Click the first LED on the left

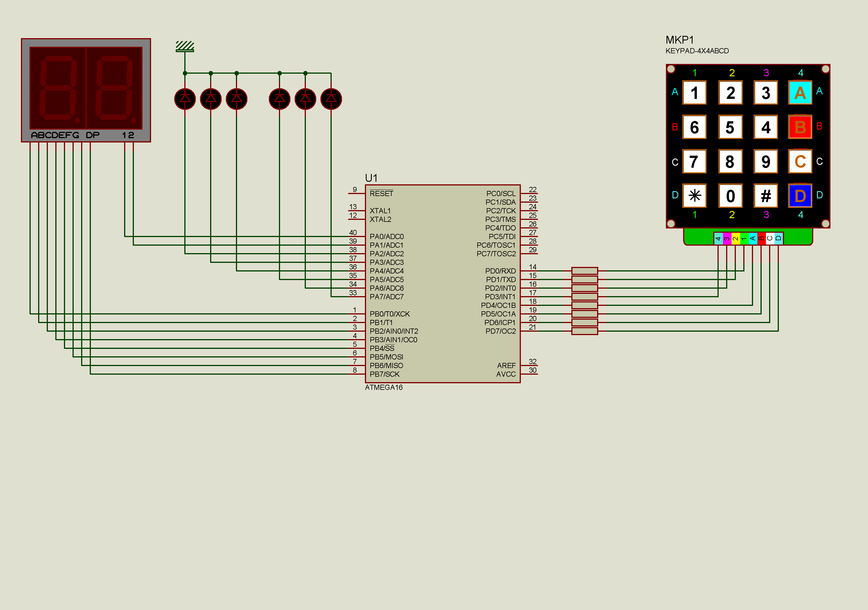click(185, 99)
